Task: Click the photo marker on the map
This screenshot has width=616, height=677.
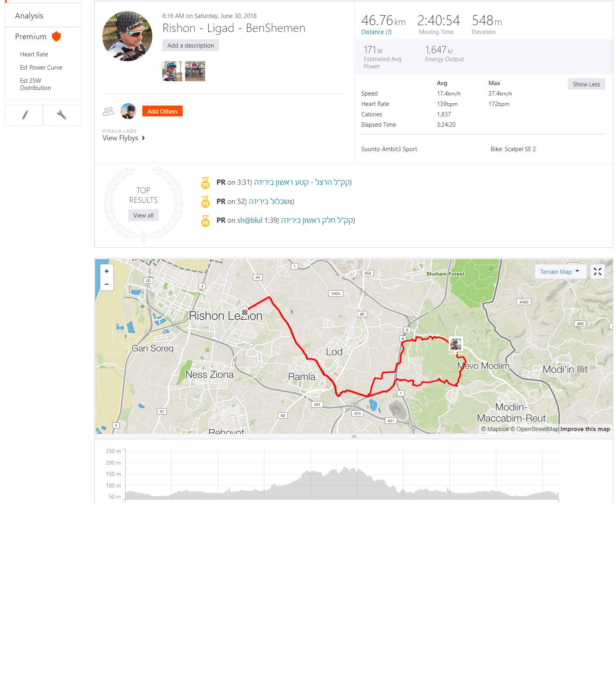Action: [x=455, y=343]
